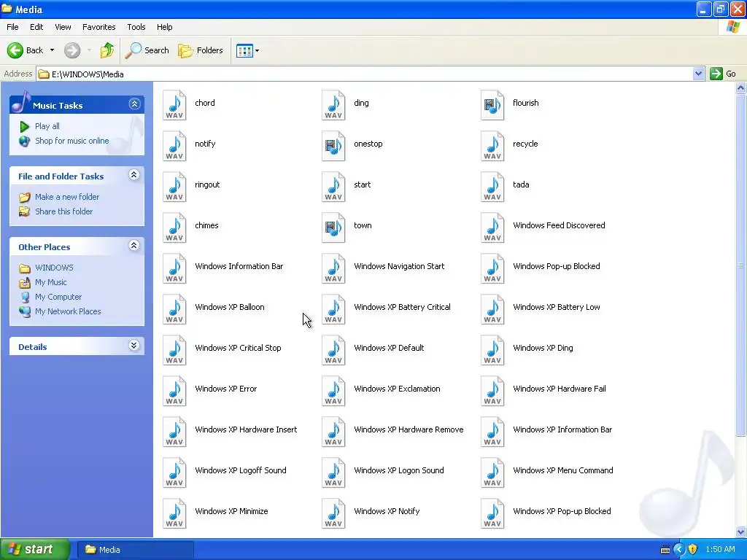Select the chord WAV file icon

pyautogui.click(x=174, y=105)
